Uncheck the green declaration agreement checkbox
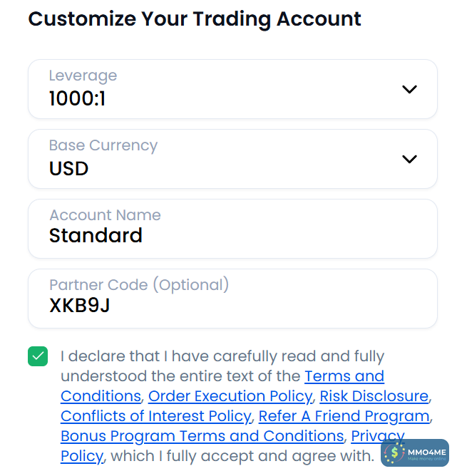457x476 pixels. (38, 356)
